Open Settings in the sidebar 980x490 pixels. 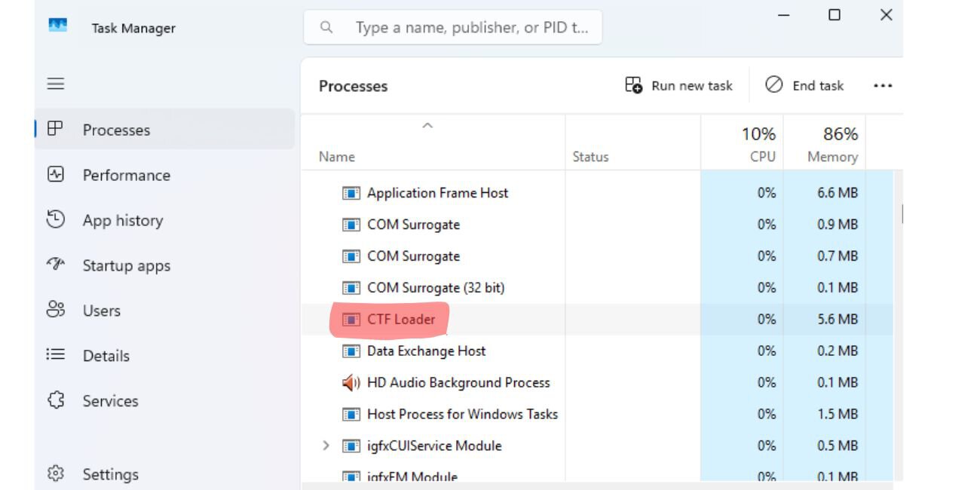click(164, 474)
